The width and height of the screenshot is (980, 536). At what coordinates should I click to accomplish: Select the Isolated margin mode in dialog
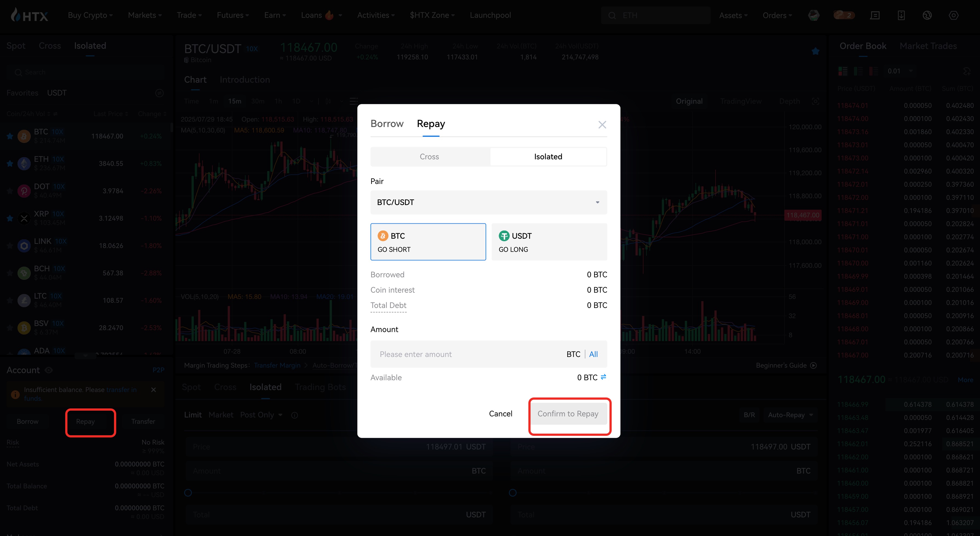548,157
